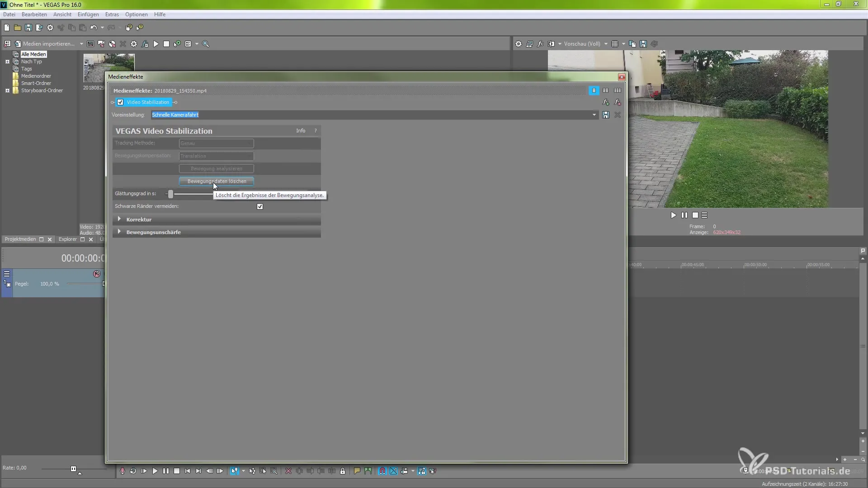Close the Medieneffekte dialog
868x488 pixels.
click(x=622, y=77)
